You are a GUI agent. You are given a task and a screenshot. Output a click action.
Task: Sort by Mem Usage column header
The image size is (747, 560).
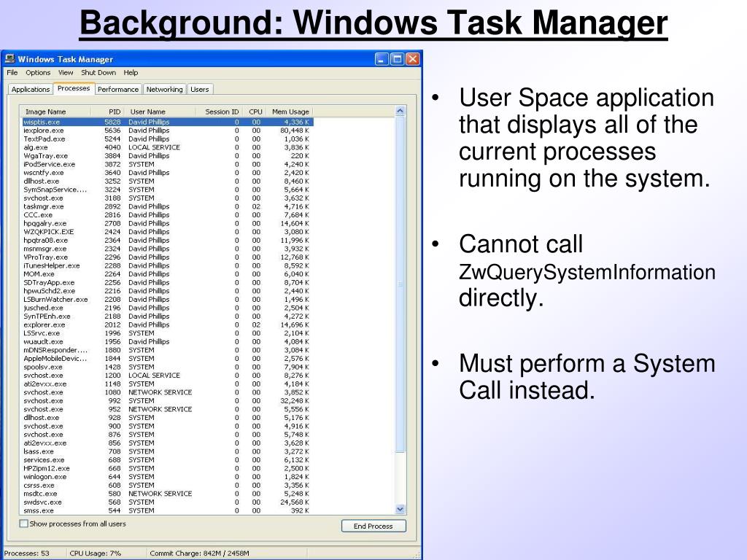[x=290, y=112]
